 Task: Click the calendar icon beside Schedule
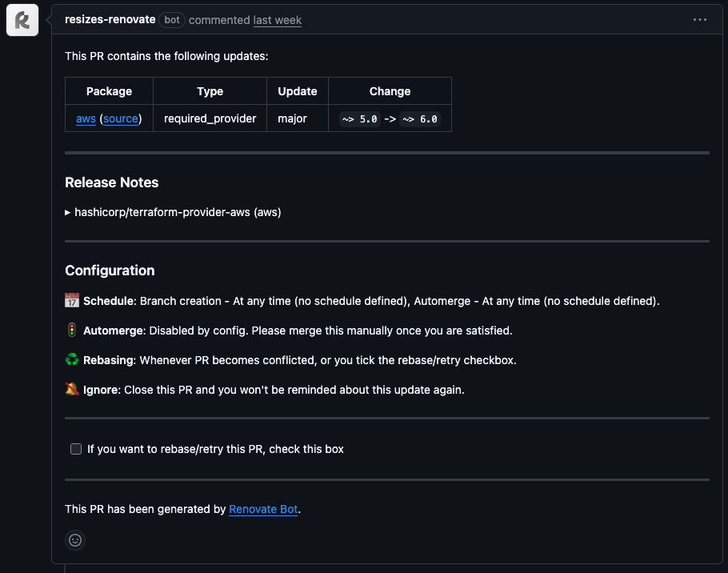72,301
